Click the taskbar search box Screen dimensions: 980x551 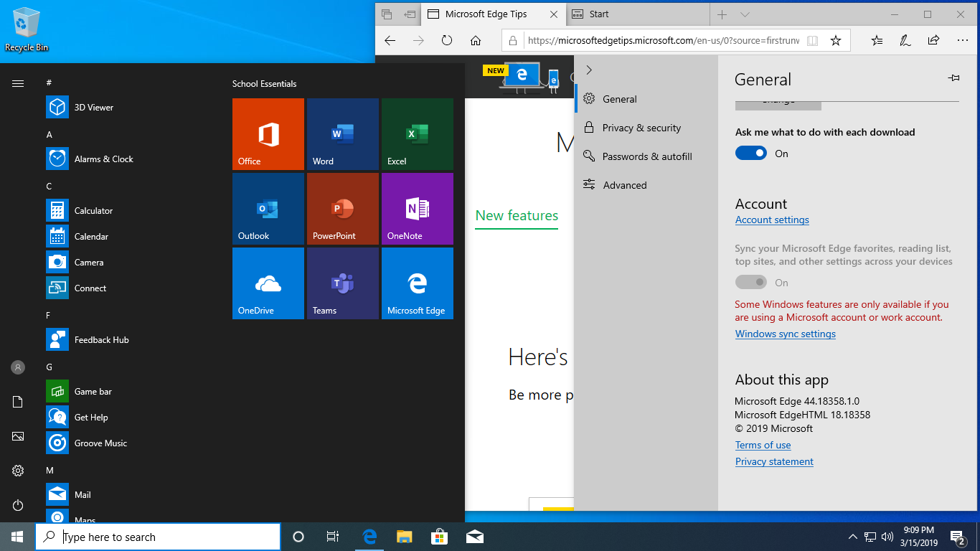click(158, 537)
